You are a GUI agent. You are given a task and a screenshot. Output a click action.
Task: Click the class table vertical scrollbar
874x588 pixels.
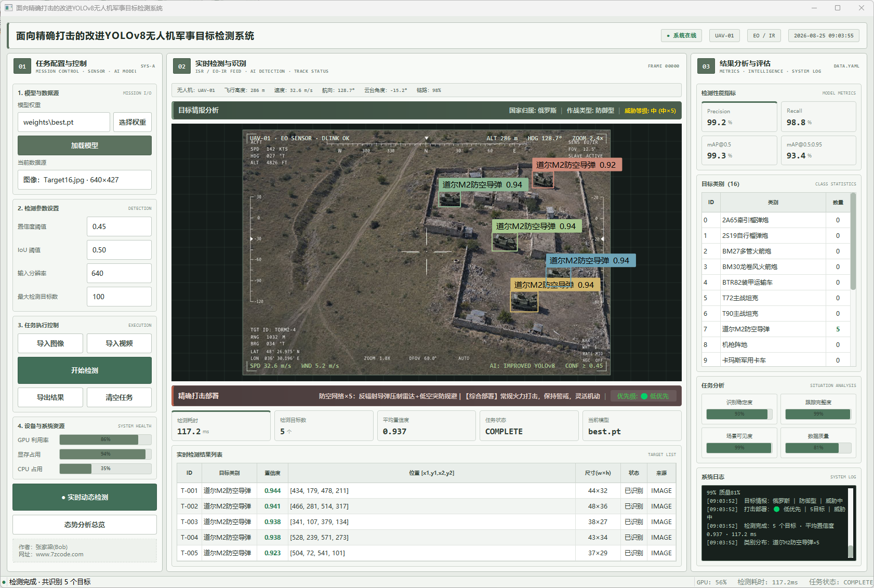[x=853, y=242]
